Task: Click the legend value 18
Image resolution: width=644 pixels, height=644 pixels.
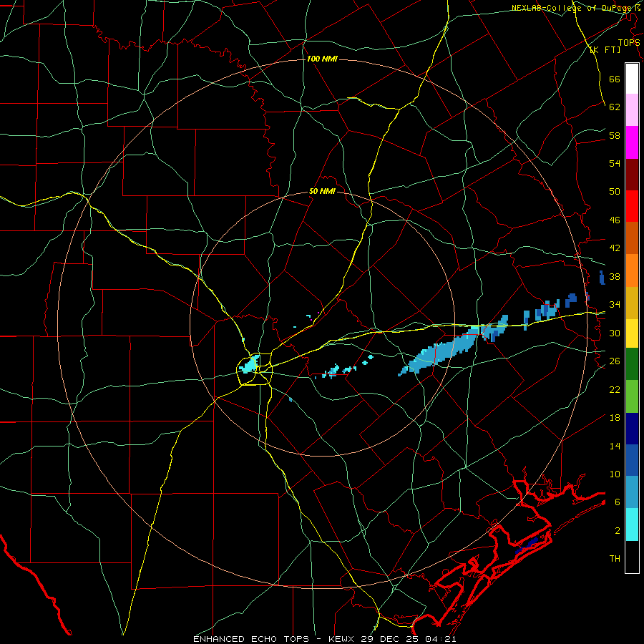Action: (x=615, y=418)
